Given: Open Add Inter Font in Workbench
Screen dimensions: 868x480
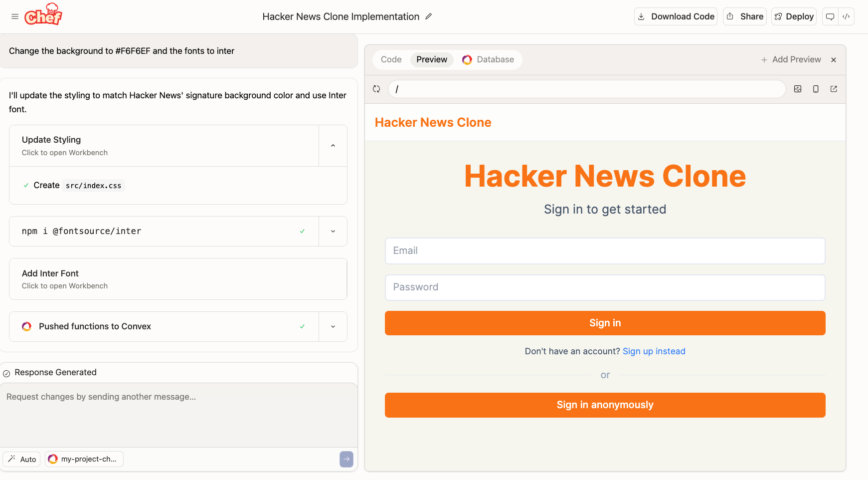Looking at the screenshot, I should coord(178,279).
